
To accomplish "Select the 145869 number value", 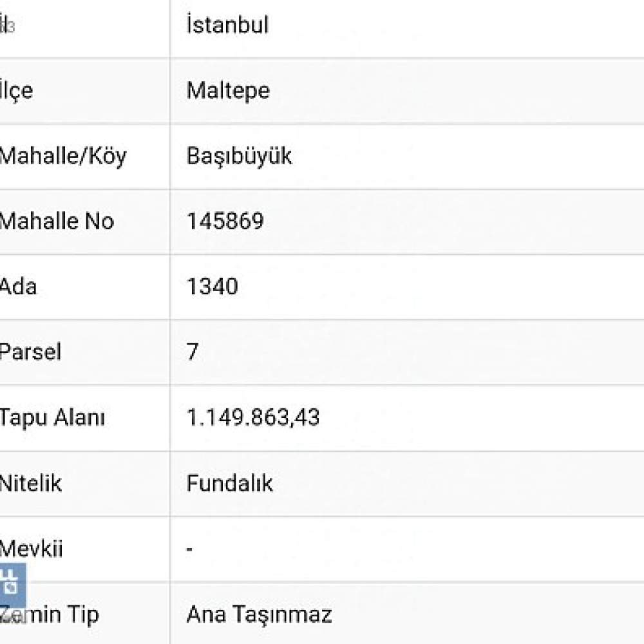I will click(x=225, y=222).
